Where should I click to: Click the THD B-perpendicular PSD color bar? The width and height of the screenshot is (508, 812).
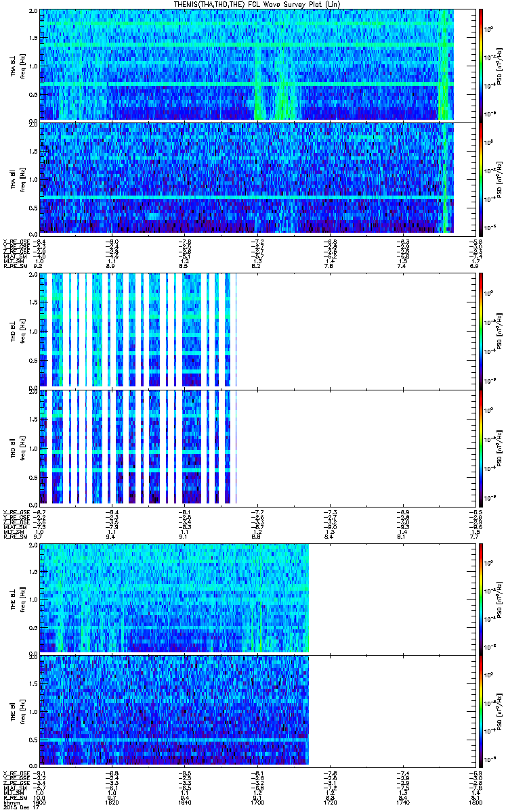481,330
